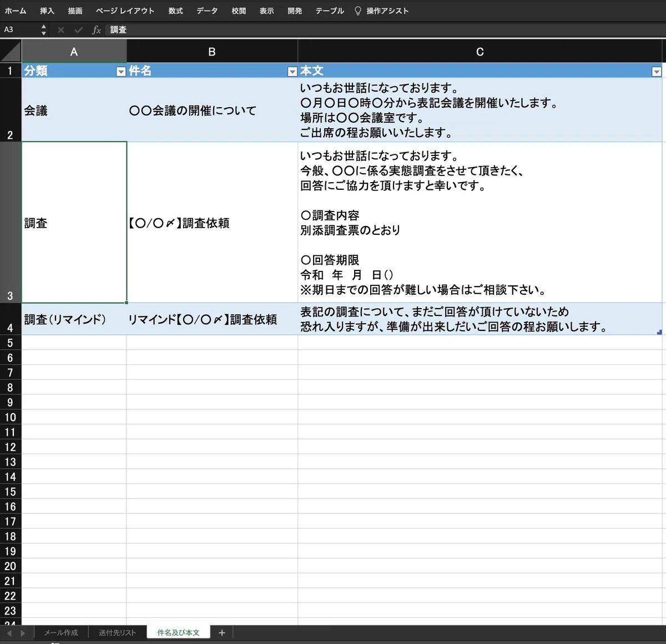
Task: Click next sheet navigation arrow
Action: (23, 633)
